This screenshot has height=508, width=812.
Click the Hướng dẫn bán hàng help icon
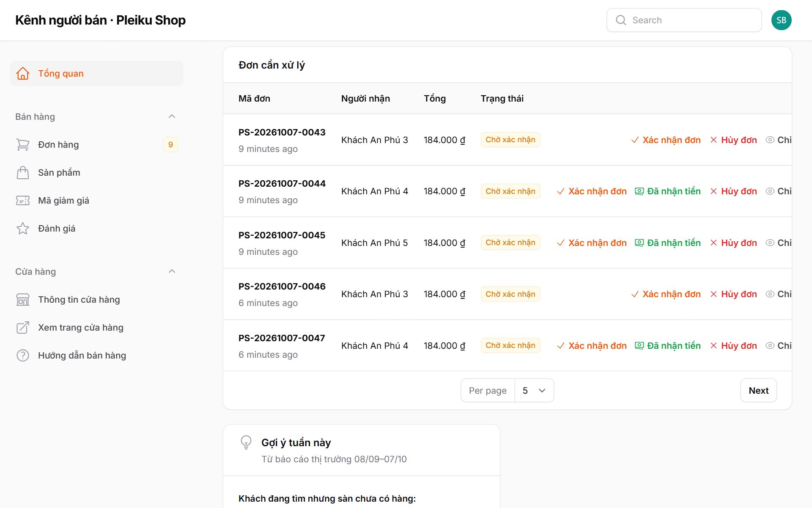pyautogui.click(x=23, y=355)
